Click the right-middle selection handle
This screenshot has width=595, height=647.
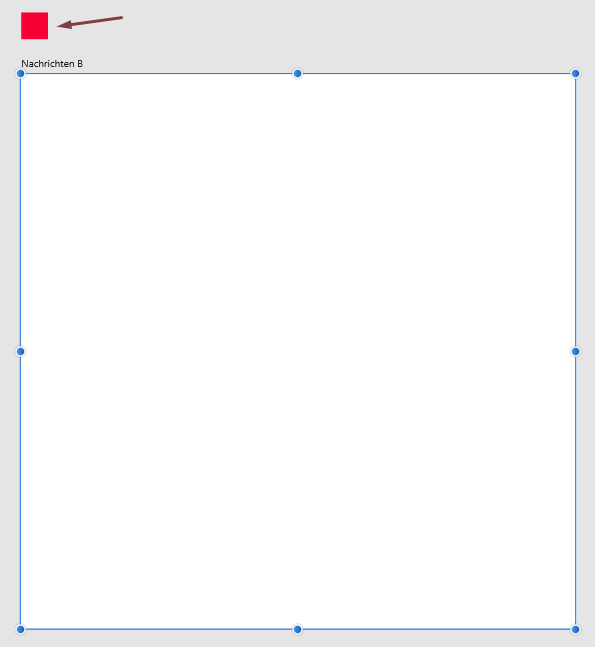pos(575,352)
